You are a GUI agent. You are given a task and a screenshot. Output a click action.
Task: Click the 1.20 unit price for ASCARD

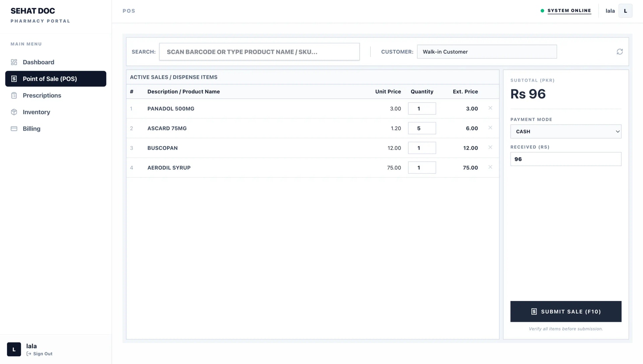coord(396,128)
